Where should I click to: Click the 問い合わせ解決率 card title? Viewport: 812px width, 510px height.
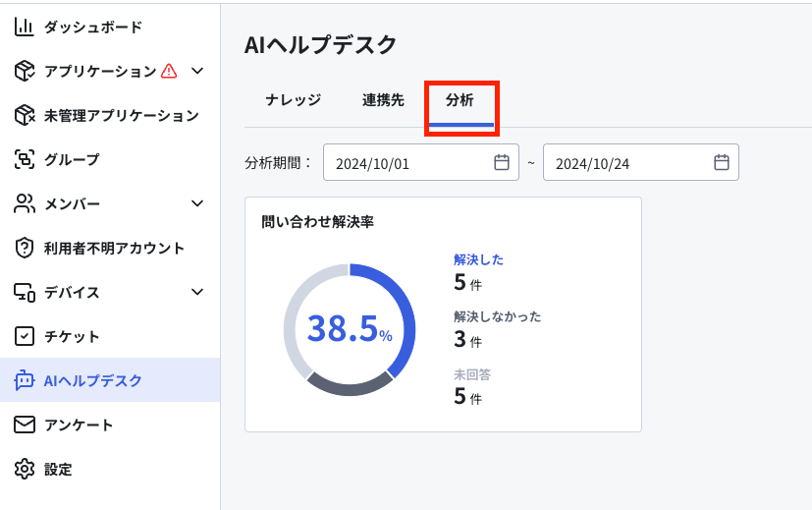pos(317,222)
